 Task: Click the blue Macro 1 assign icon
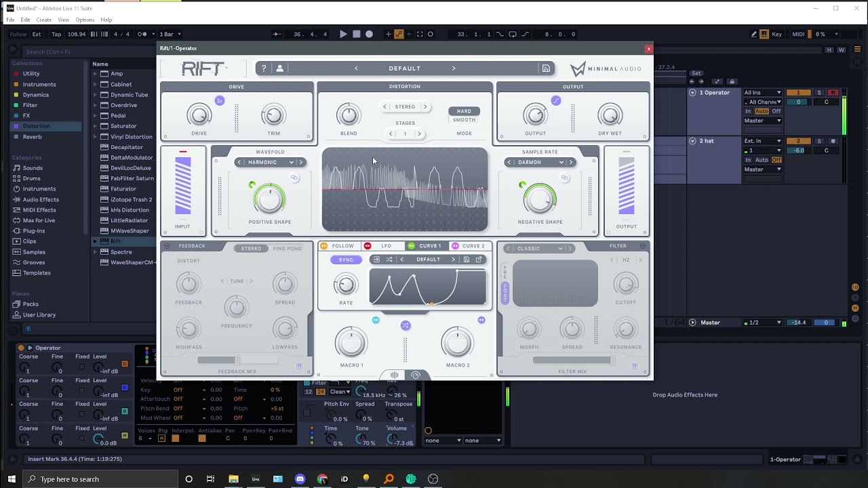[x=376, y=320]
